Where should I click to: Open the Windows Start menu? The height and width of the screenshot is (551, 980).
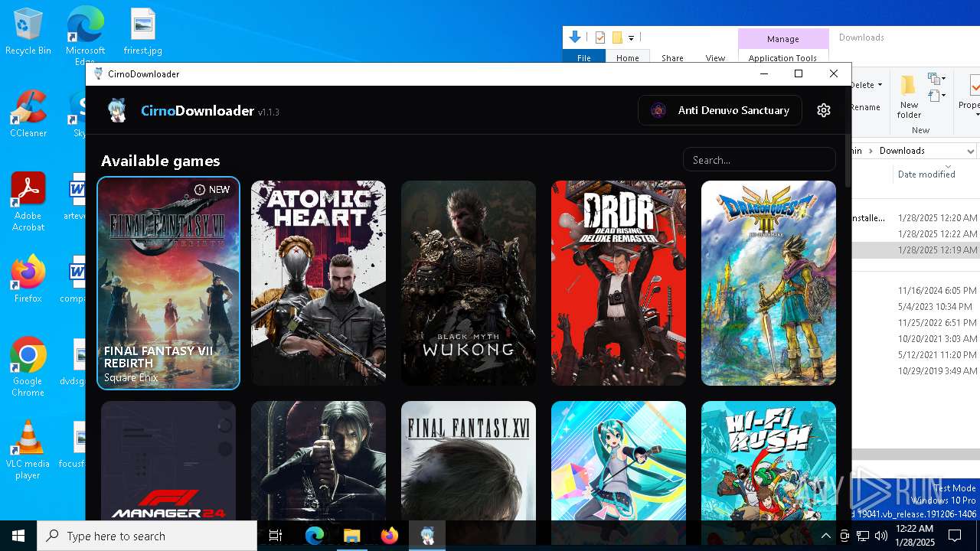(x=18, y=536)
